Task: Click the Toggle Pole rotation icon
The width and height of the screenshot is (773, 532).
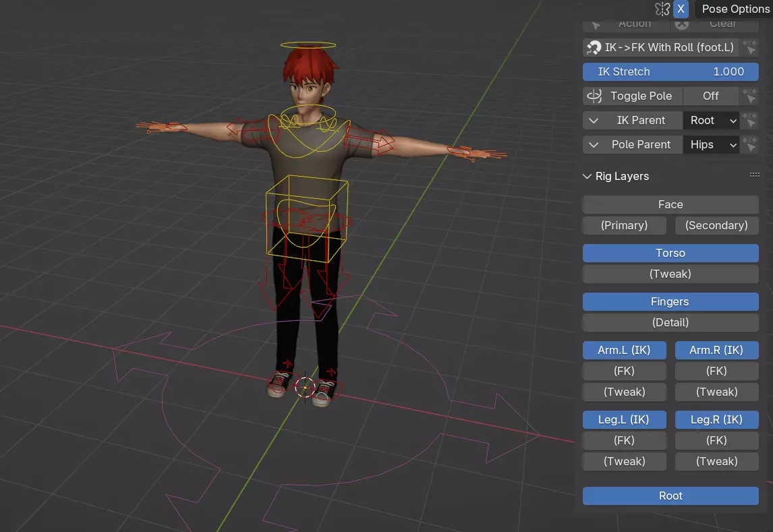Action: point(594,96)
